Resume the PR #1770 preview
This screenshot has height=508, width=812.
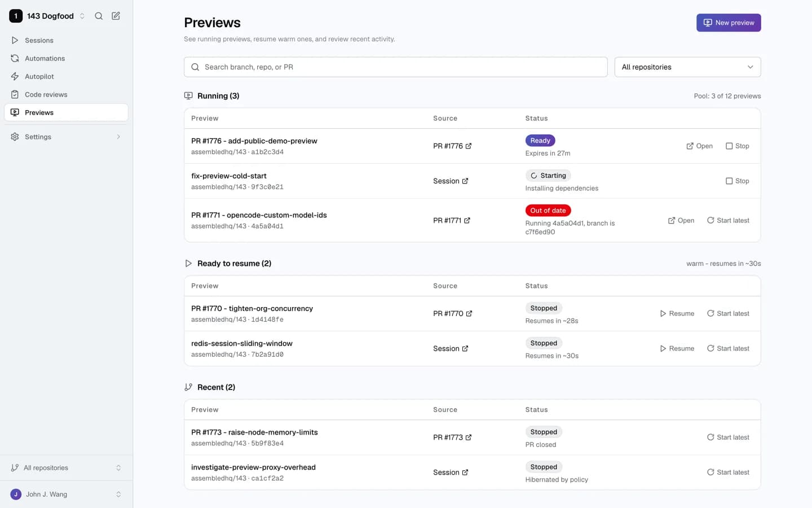pos(677,313)
